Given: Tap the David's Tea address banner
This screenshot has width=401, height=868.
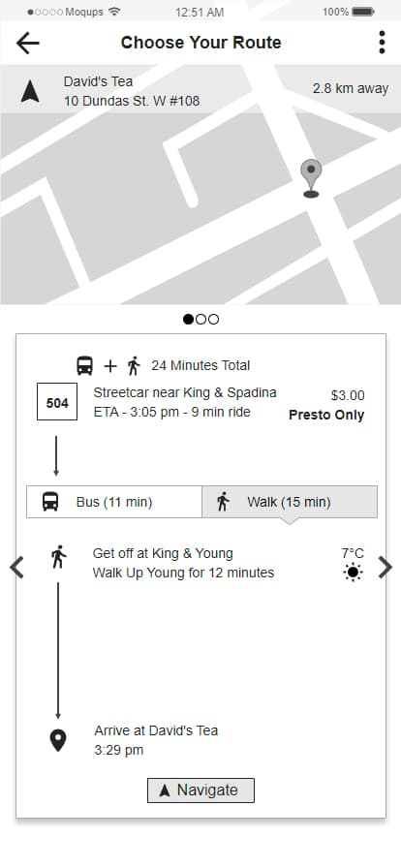Looking at the screenshot, I should [200, 89].
